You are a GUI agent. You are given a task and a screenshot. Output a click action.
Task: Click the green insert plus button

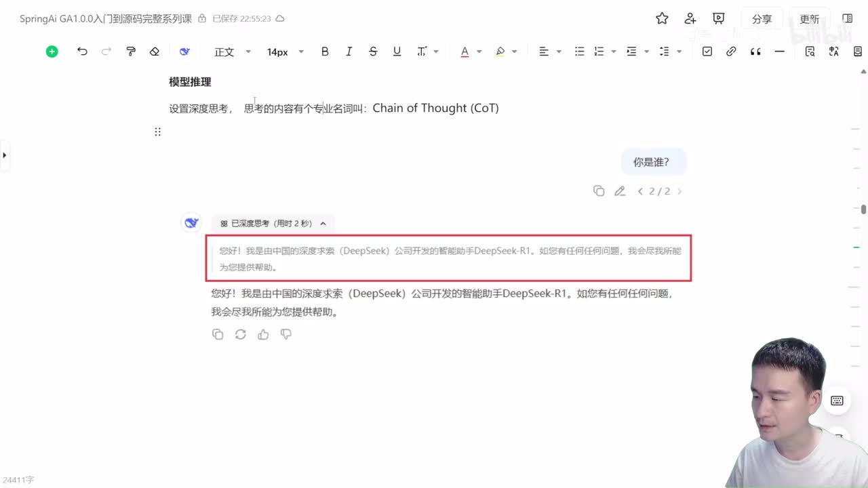52,52
